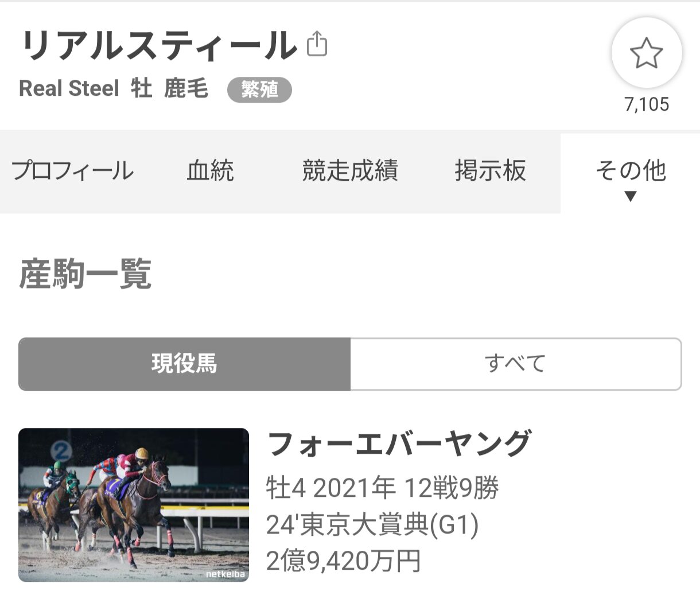Screen dimensions: 700x599
Task: Click the 2億9,420万円 prize money text
Action: pyautogui.click(x=344, y=561)
